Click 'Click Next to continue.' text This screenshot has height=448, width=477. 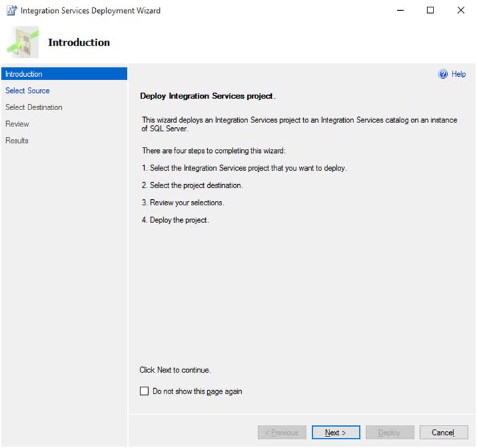tap(175, 370)
